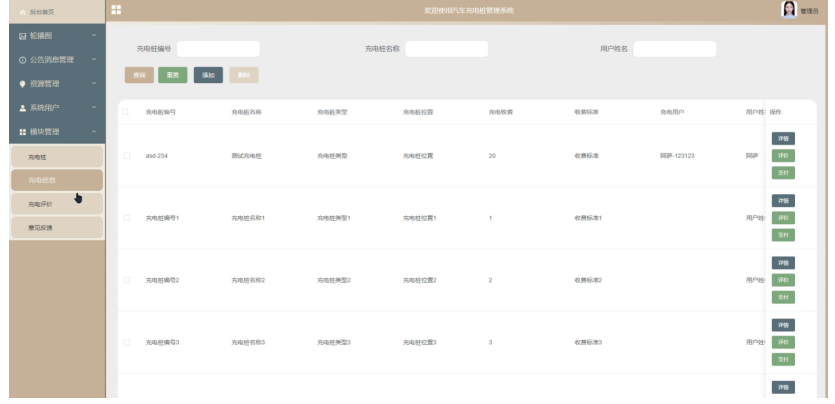Viewport: 835px width, 404px height.
Task: Check the box for row asd-234
Action: point(127,155)
